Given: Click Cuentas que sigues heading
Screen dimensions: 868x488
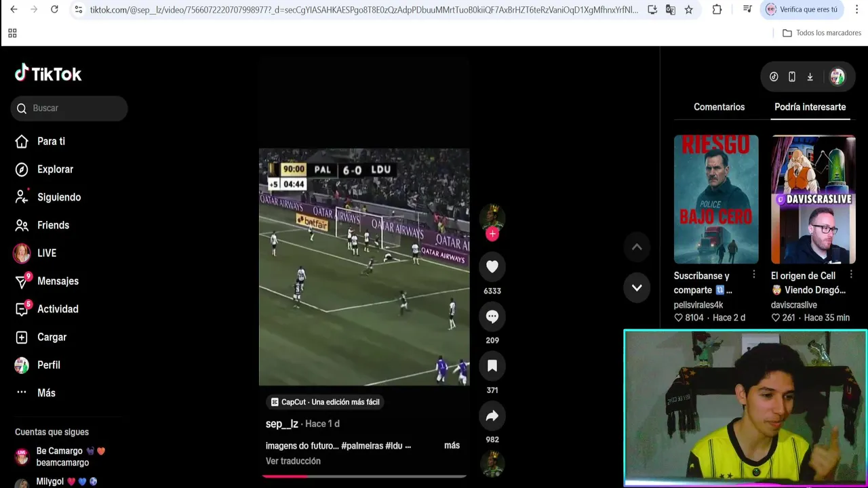Looking at the screenshot, I should [x=52, y=432].
